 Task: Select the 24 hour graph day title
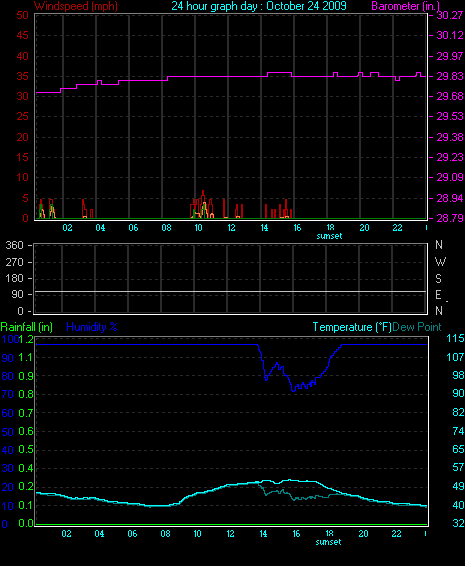tap(259, 6)
